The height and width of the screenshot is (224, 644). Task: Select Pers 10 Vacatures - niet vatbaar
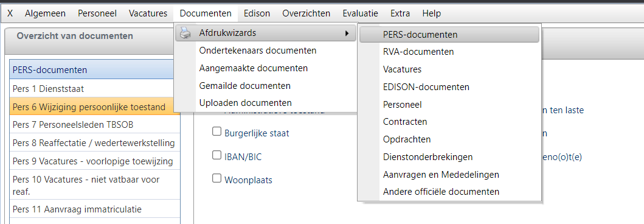tap(94, 184)
